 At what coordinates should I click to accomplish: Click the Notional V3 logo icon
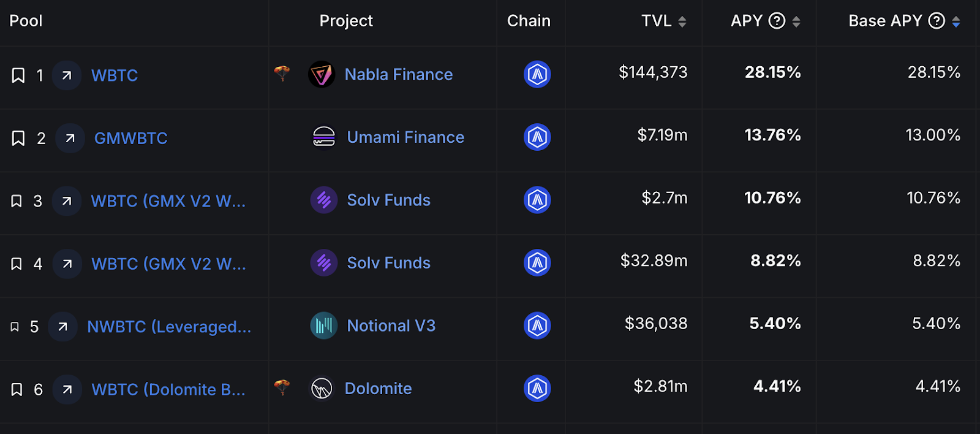click(x=324, y=325)
